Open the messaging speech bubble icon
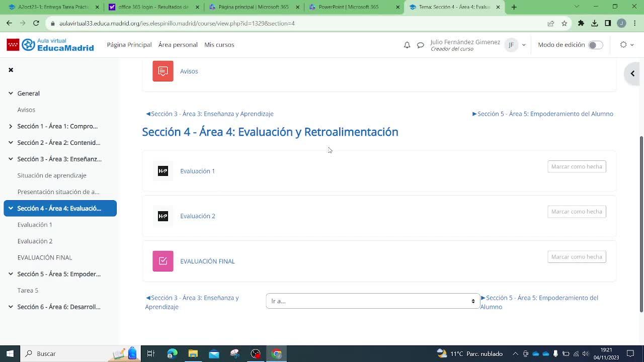Viewport: 644px width, 362px height. pyautogui.click(x=421, y=45)
